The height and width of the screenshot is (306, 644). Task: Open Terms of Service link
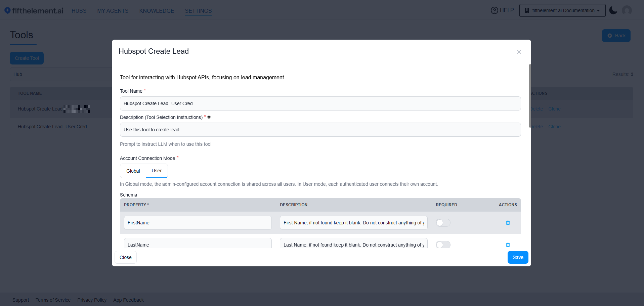(53, 300)
